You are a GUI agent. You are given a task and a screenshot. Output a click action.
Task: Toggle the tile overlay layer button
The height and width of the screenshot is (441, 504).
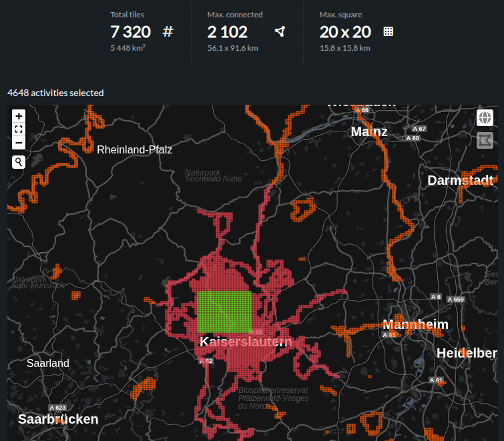[485, 140]
